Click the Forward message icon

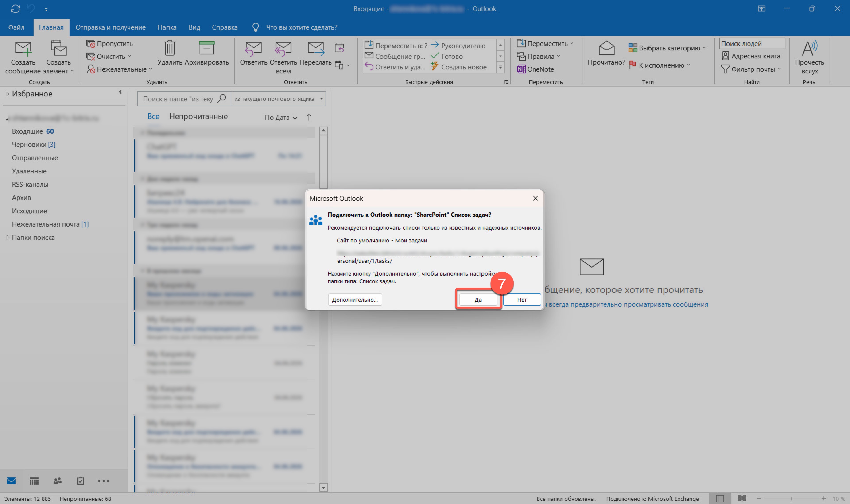[x=315, y=49]
